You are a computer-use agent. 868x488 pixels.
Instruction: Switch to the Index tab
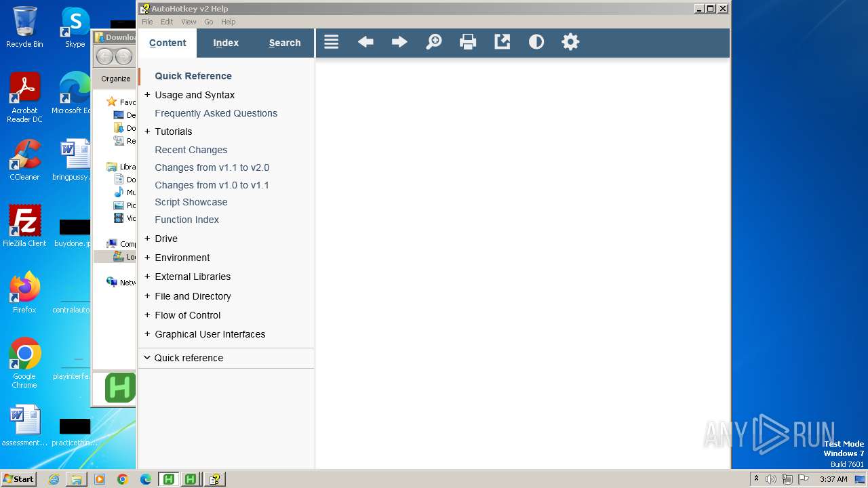(226, 43)
